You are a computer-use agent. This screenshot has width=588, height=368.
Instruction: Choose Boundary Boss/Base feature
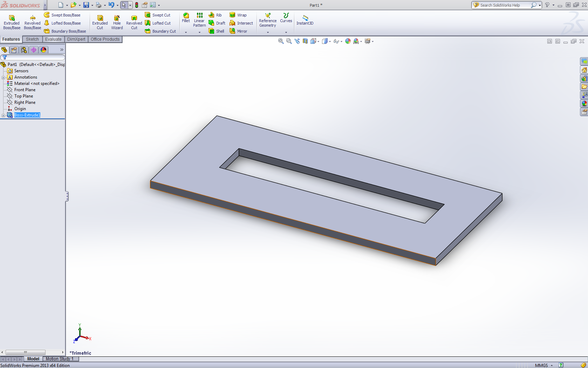tap(65, 31)
